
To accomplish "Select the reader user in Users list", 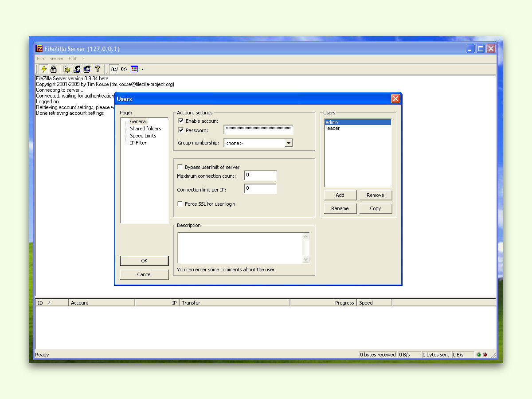I will pos(358,128).
